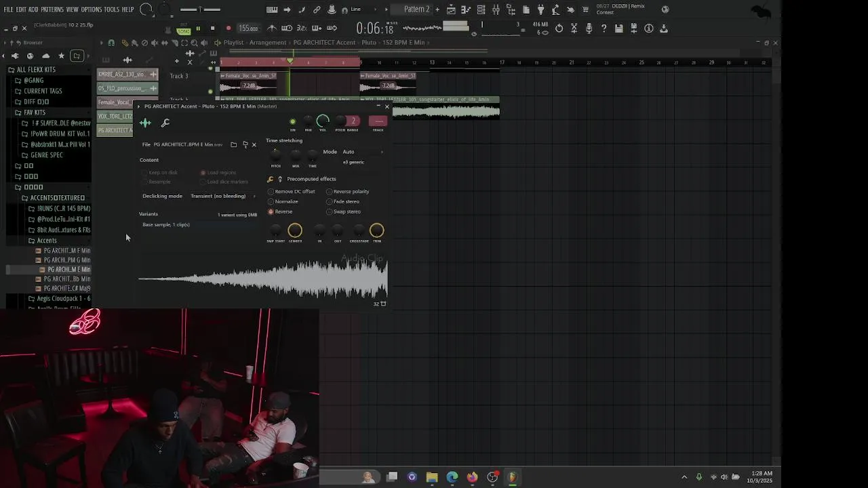Open Declicking mode Transient dropdown
The height and width of the screenshot is (488, 868).
tap(222, 196)
